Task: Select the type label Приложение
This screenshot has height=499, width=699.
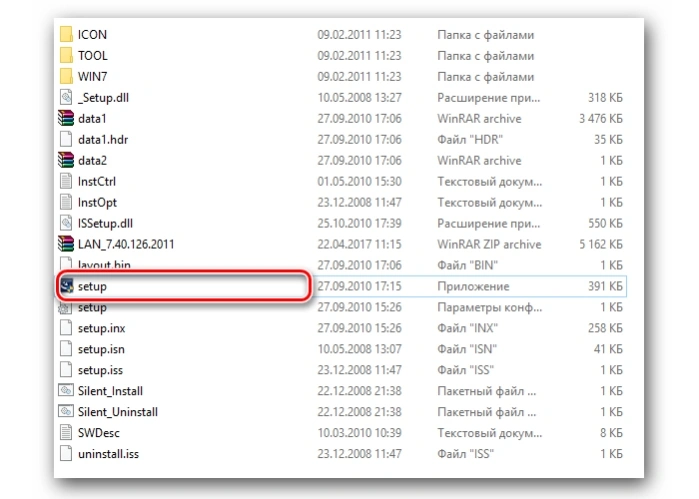Action: (x=473, y=286)
